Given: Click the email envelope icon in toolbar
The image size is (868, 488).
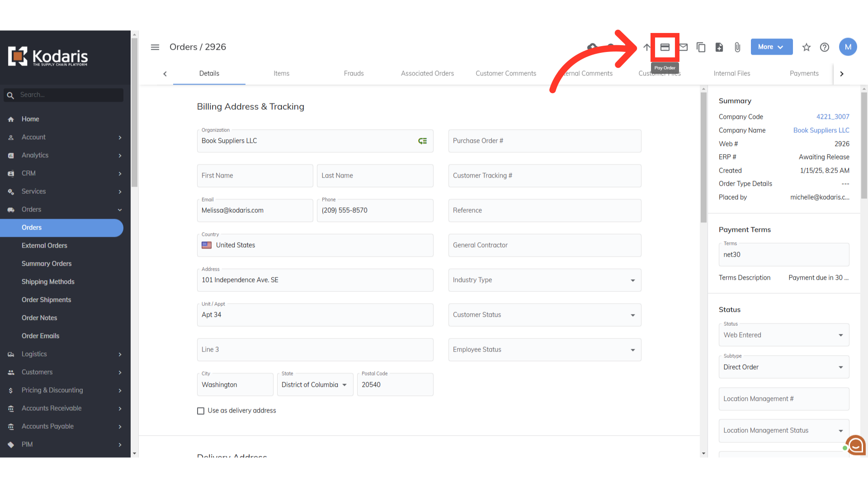Looking at the screenshot, I should [684, 47].
